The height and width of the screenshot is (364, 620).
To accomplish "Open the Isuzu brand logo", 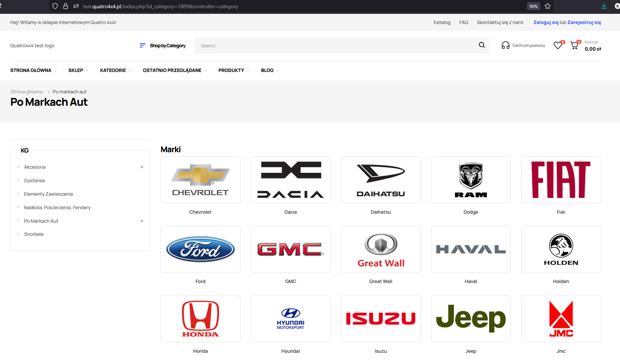I will [381, 319].
